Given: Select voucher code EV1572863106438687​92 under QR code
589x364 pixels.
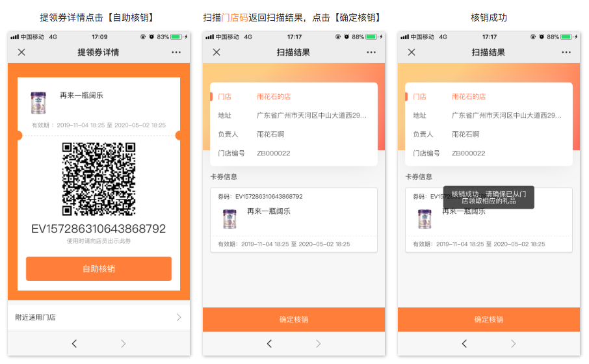Looking at the screenshot, I should (x=98, y=229).
